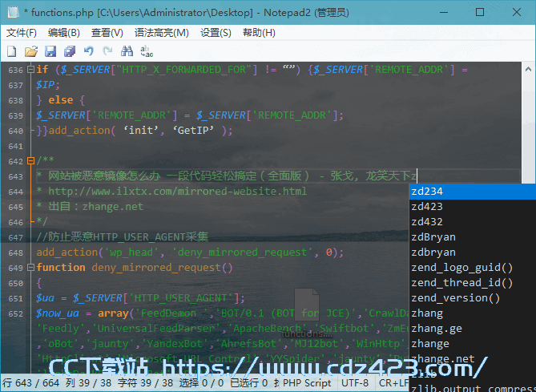Redo with the grayed arrow icon
The height and width of the screenshot is (392, 536).
(107, 51)
